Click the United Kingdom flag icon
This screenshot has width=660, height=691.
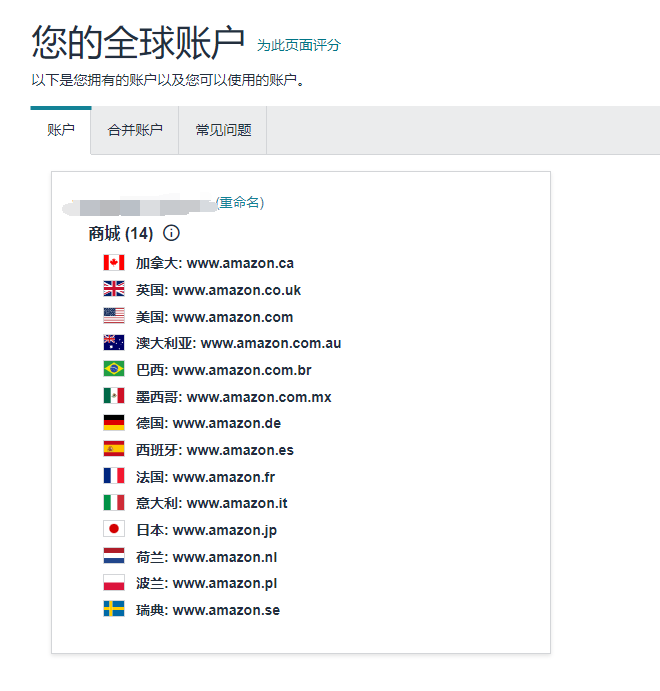(x=114, y=289)
